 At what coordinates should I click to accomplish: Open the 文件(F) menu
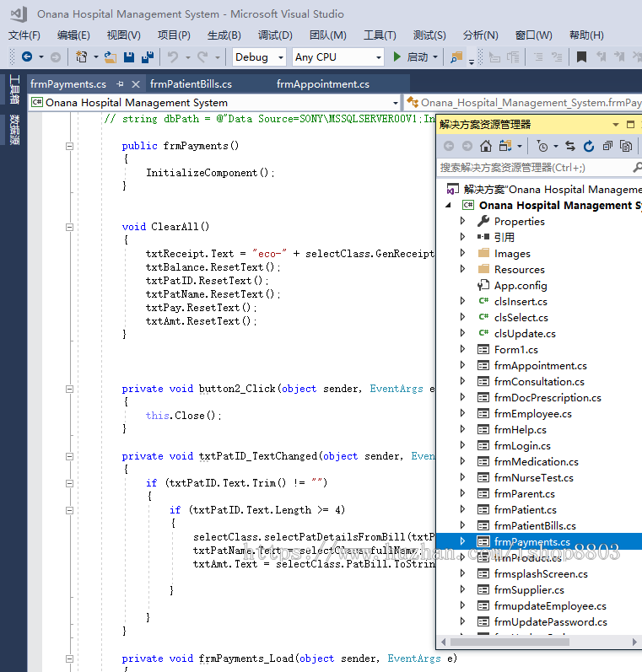(x=24, y=35)
